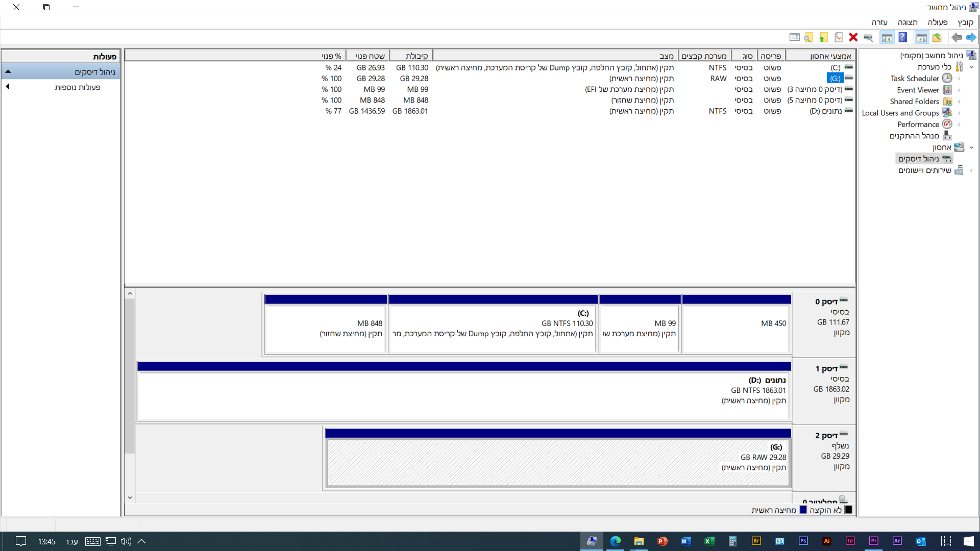Viewport: 980px width, 551px height.
Task: Click the up one level folder icon
Action: [x=937, y=37]
